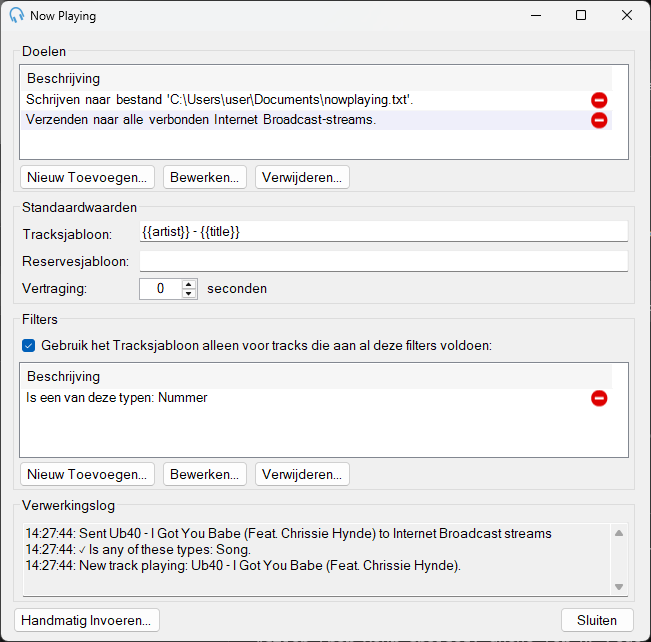This screenshot has height=642, width=651.
Task: Add a new filter with Nieuw Toevoegen in Filters
Action: point(87,474)
